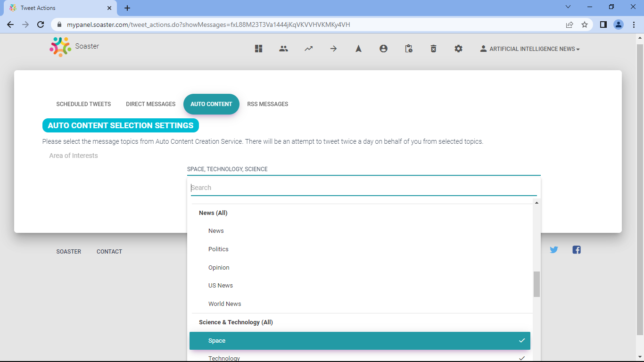Reload the page with the refresh icon

pyautogui.click(x=41, y=25)
